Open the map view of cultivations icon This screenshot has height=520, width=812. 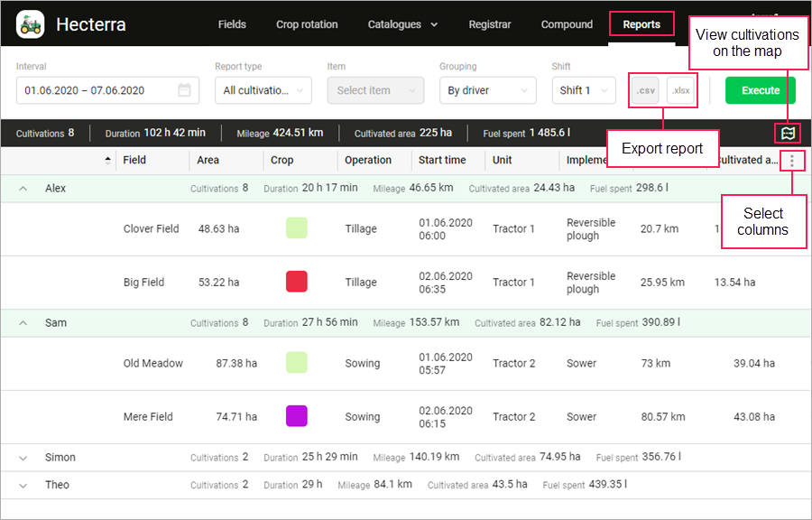pyautogui.click(x=788, y=133)
